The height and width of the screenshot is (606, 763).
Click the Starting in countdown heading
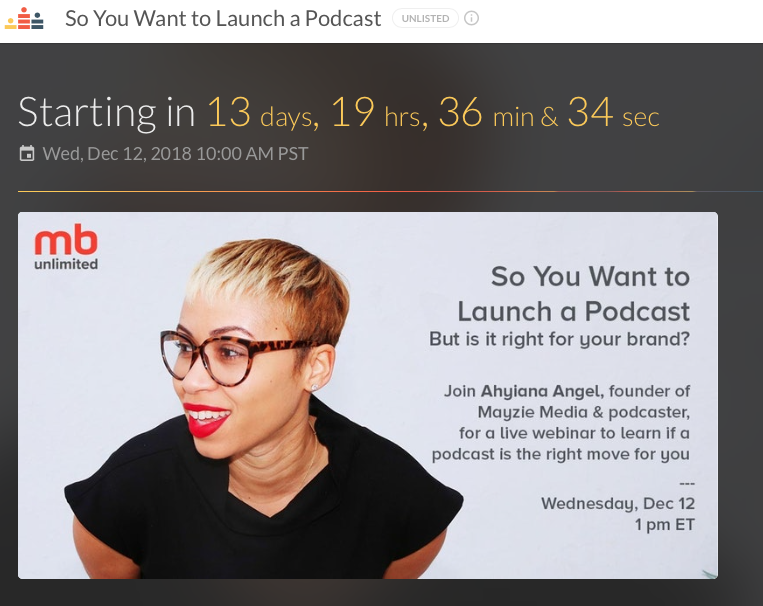107,112
